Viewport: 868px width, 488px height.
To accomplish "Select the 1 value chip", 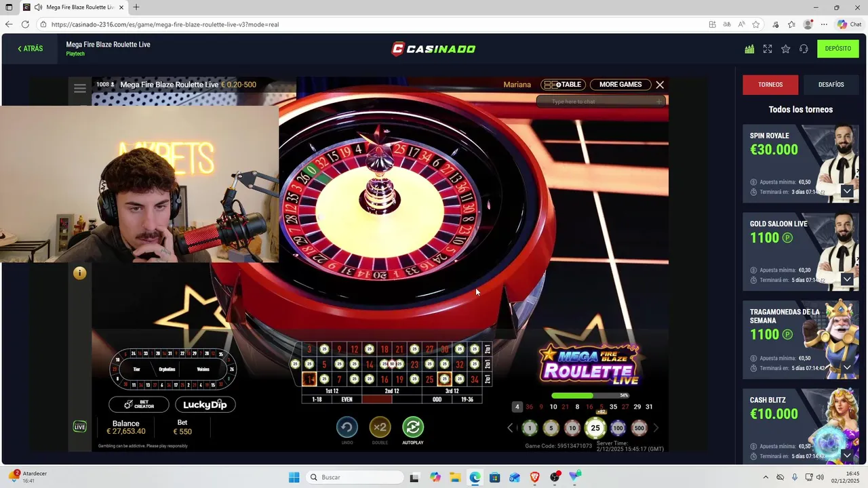I will click(x=530, y=428).
